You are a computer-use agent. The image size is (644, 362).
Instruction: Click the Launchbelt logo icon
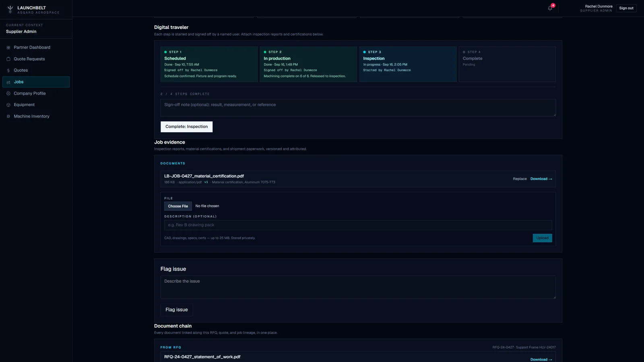pyautogui.click(x=10, y=10)
